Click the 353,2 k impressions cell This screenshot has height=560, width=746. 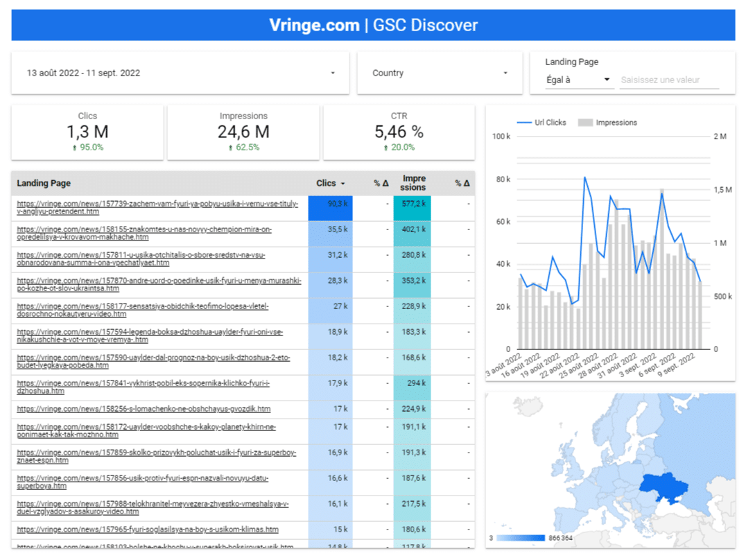pyautogui.click(x=412, y=285)
